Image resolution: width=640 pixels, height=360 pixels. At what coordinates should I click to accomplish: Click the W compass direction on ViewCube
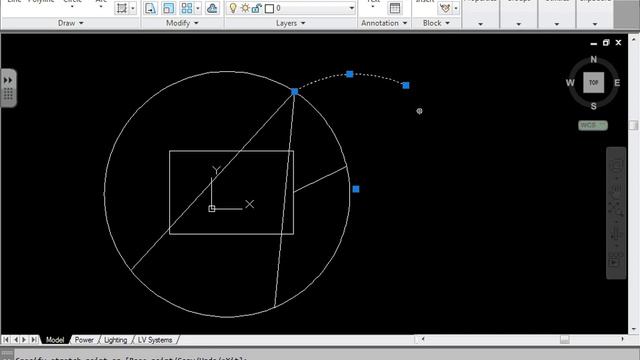tap(570, 83)
